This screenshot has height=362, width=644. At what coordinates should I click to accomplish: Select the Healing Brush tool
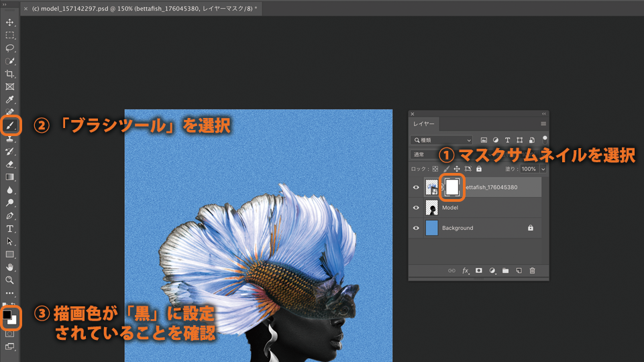coord(9,112)
